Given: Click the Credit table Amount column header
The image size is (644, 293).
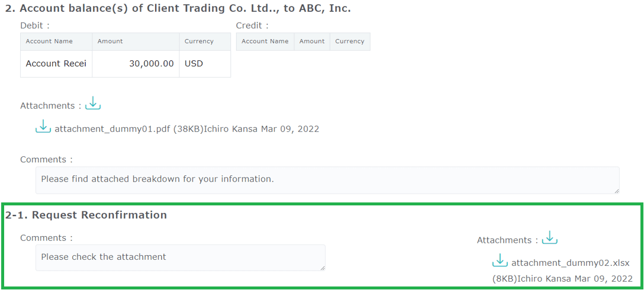Looking at the screenshot, I should point(311,41).
